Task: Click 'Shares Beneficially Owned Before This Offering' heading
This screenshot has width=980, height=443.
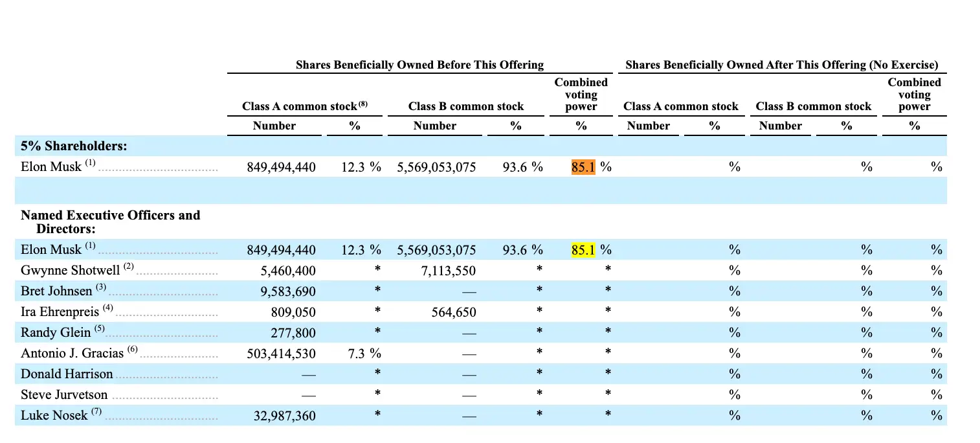Action: click(x=419, y=65)
